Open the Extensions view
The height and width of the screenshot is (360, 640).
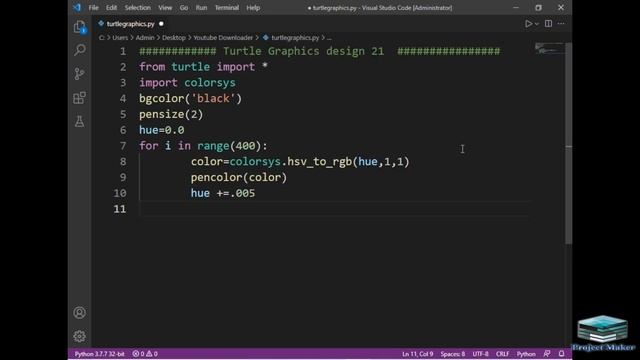click(x=80, y=98)
